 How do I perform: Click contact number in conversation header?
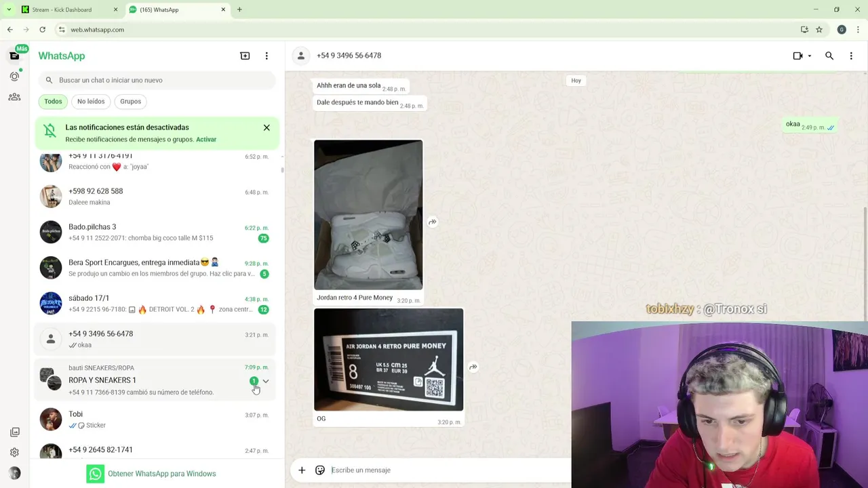349,56
